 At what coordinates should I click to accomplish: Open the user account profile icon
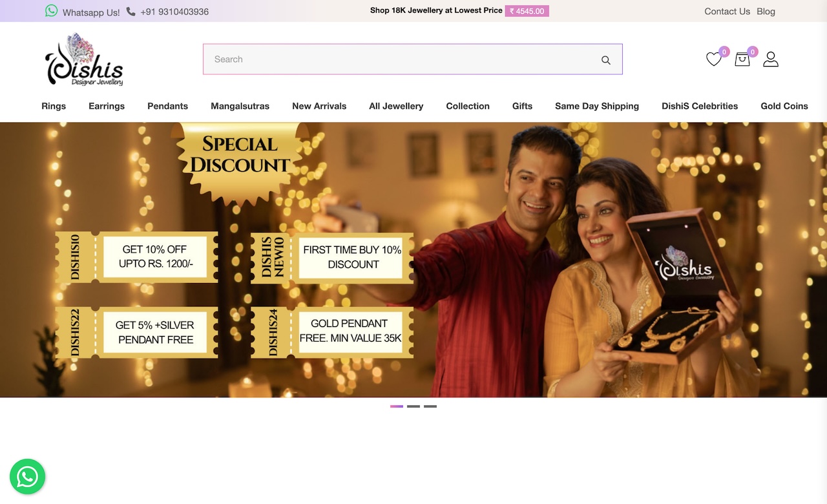(771, 59)
